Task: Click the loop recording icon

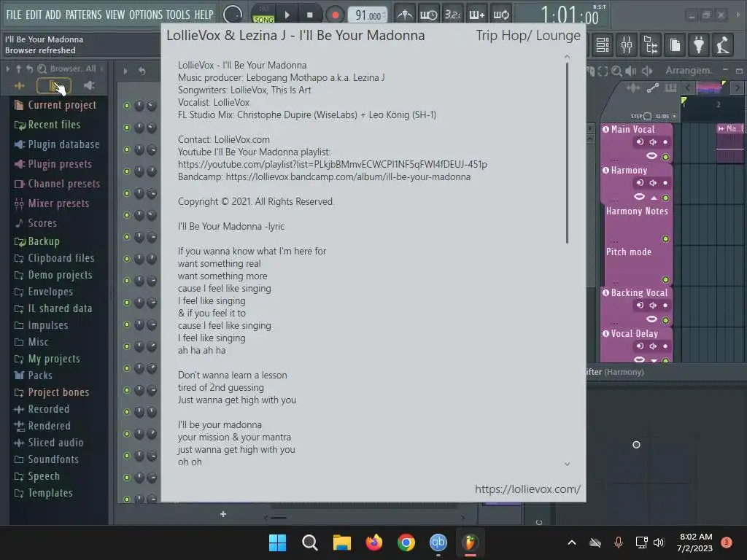Action: coord(500,15)
